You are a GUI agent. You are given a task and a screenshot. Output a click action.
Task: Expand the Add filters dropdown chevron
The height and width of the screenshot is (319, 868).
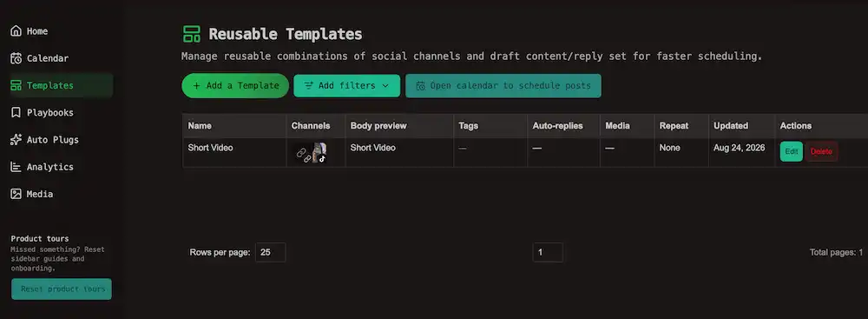(x=386, y=86)
